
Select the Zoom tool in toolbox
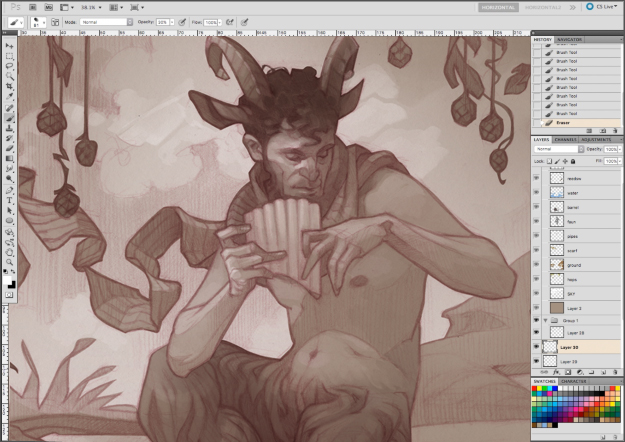click(9, 262)
